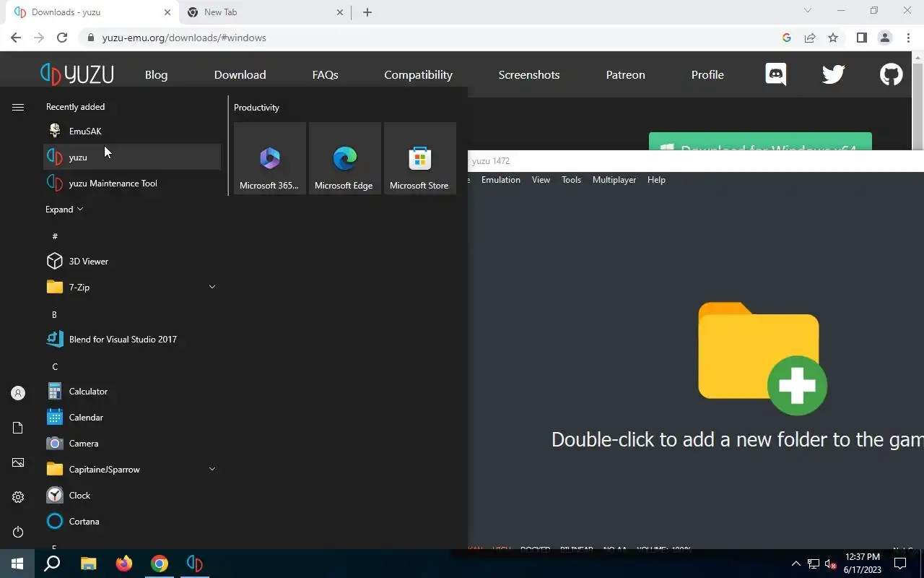Open Compatibility page link
This screenshot has height=578, width=924.
pyautogui.click(x=418, y=74)
